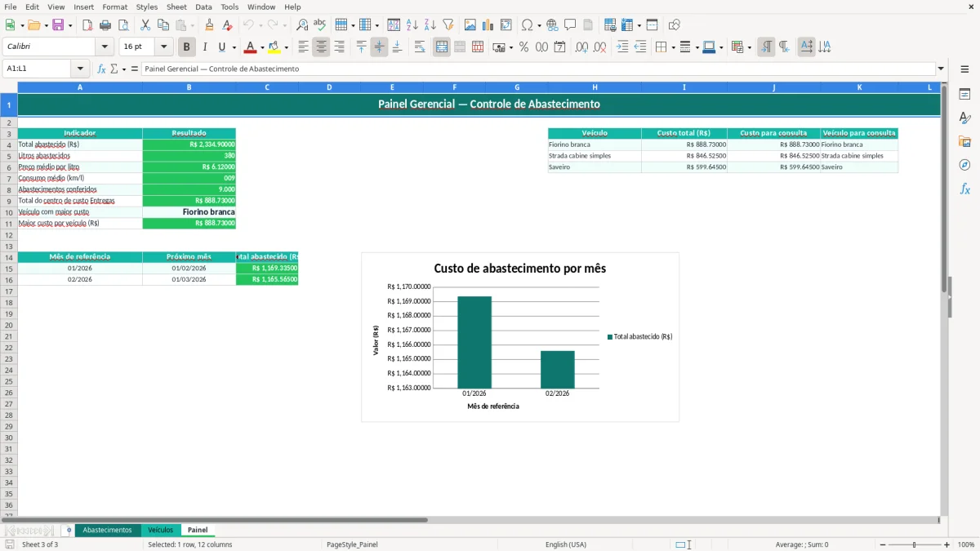Format cell as percent
Screen dimensions: 980x551
523,47
